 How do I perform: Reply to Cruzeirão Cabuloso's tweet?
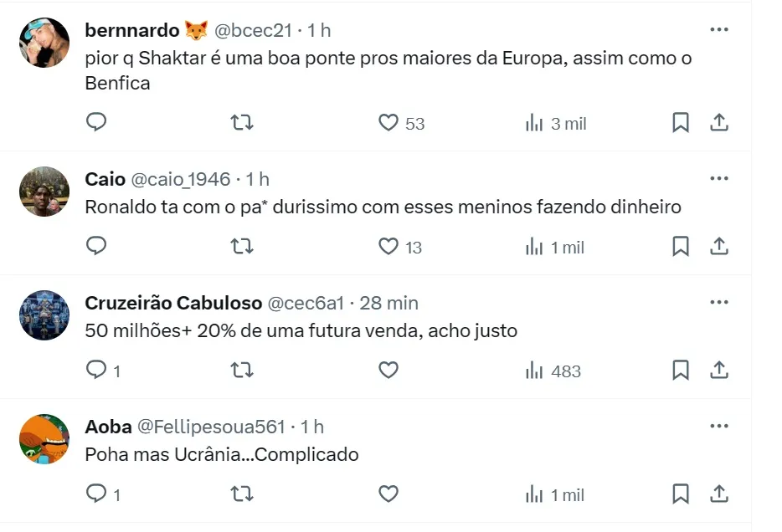click(97, 371)
